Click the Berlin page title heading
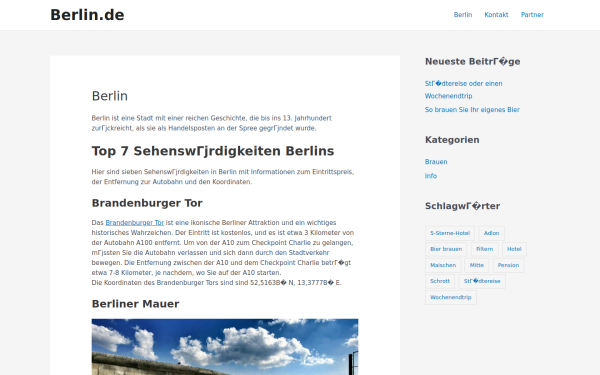 [109, 96]
